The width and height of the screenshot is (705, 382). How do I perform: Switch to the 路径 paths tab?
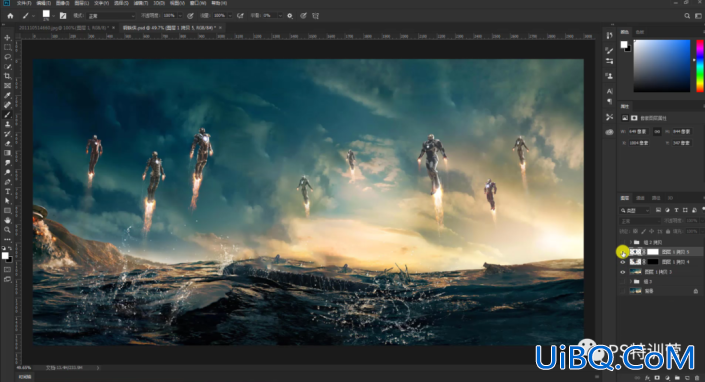coord(656,198)
